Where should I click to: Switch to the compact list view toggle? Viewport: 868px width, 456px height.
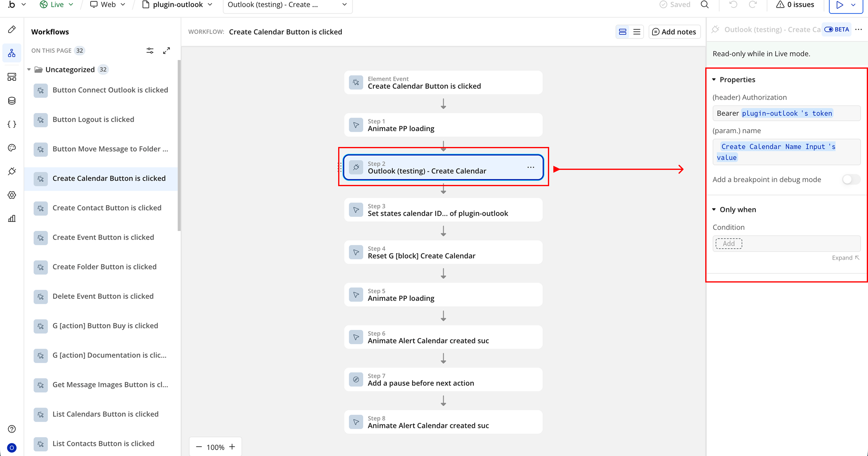(x=637, y=32)
